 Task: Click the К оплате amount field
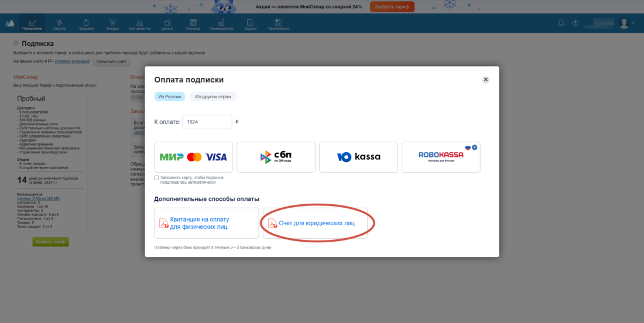pyautogui.click(x=207, y=122)
